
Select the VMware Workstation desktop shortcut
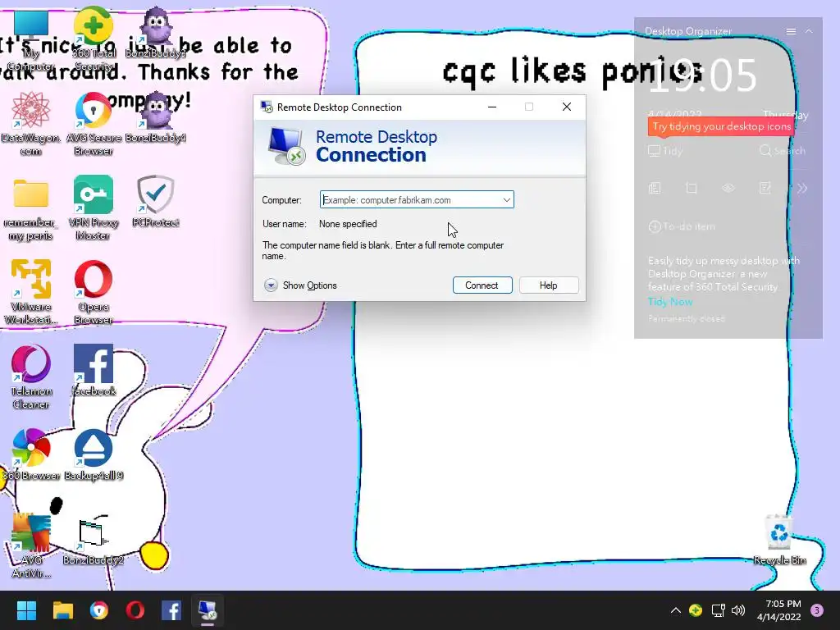(x=31, y=293)
